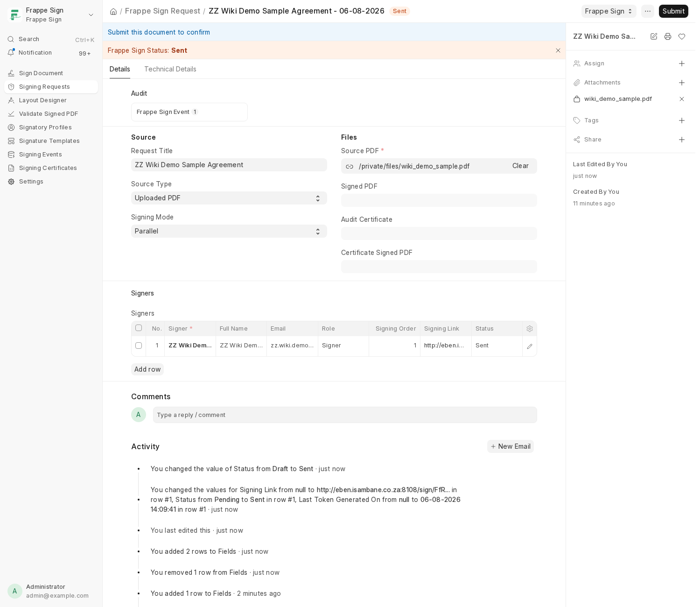
Task: Click the print icon in sidebar header
Action: [668, 36]
